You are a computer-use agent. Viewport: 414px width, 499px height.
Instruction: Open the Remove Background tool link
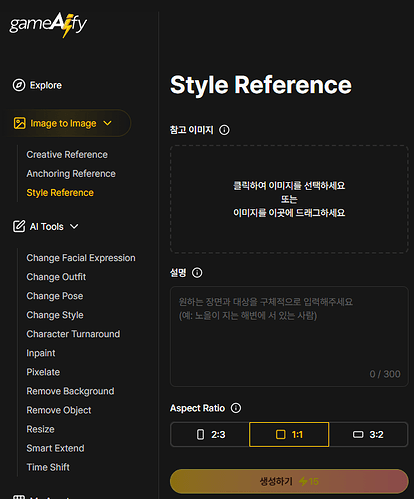point(70,391)
